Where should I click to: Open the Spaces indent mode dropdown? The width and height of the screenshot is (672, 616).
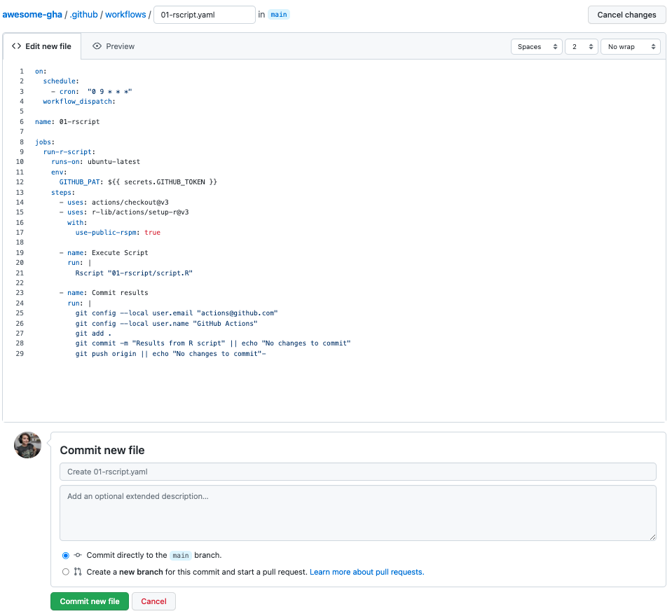click(537, 47)
